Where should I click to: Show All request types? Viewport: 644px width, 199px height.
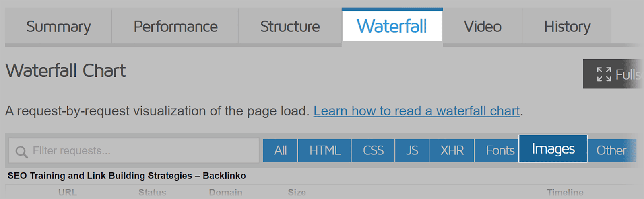280,151
